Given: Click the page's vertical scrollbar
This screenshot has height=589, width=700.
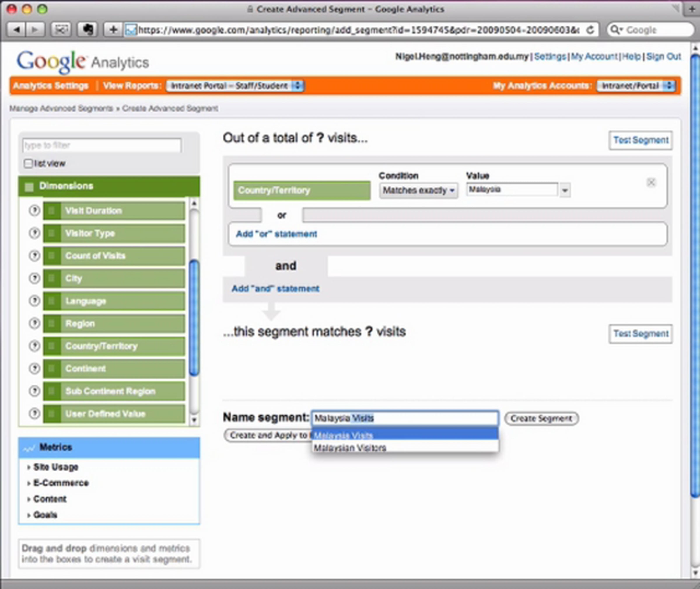Looking at the screenshot, I should click(x=695, y=276).
